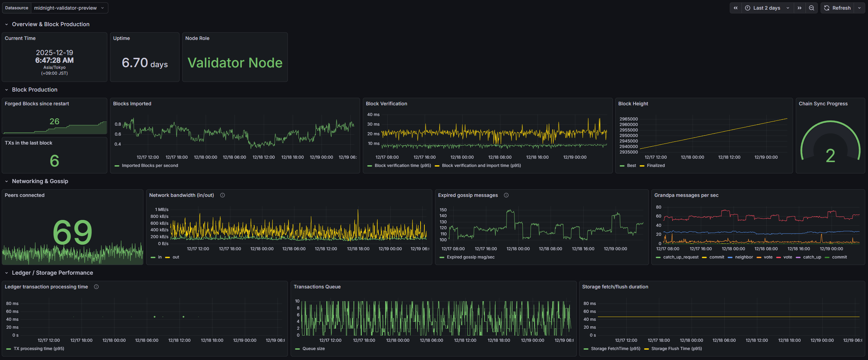Shift time range backward with double-left arrow icon

point(736,8)
